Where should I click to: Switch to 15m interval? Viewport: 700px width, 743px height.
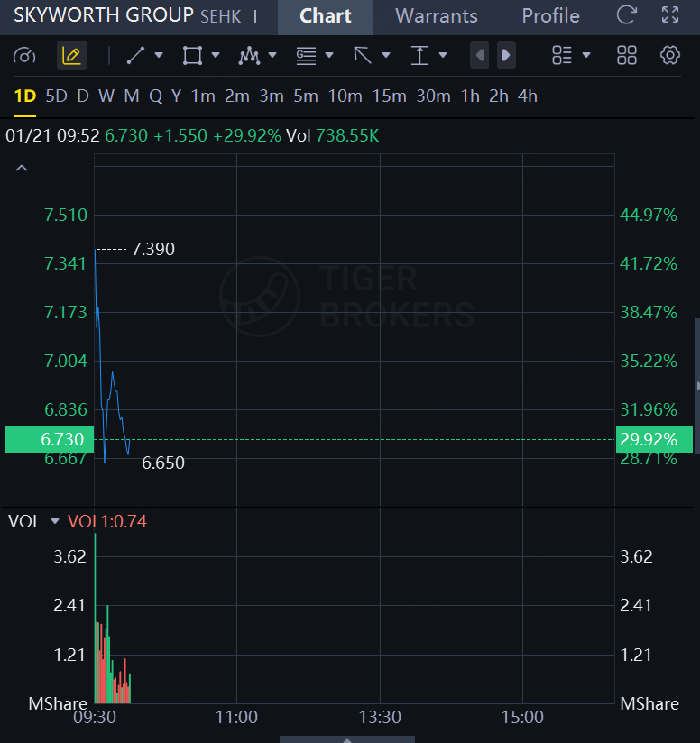click(x=389, y=96)
